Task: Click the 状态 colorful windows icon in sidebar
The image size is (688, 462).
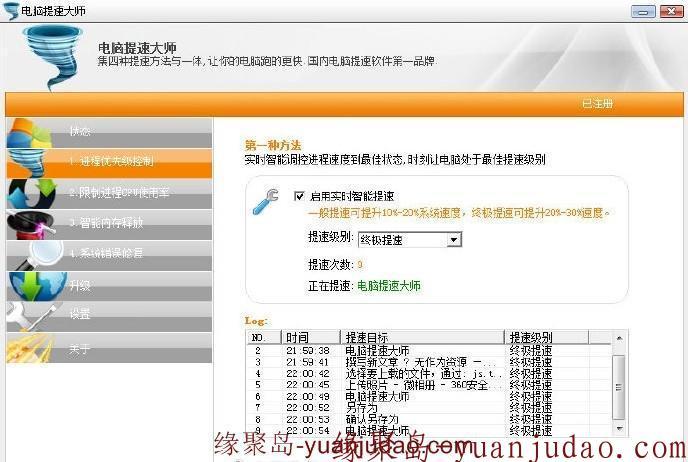Action: tap(30, 131)
